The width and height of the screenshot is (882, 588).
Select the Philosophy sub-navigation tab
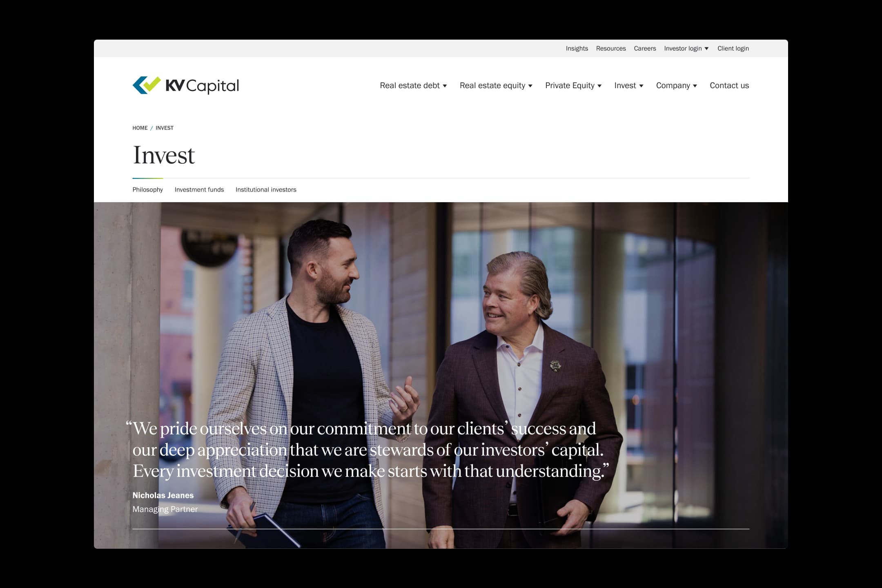click(147, 189)
